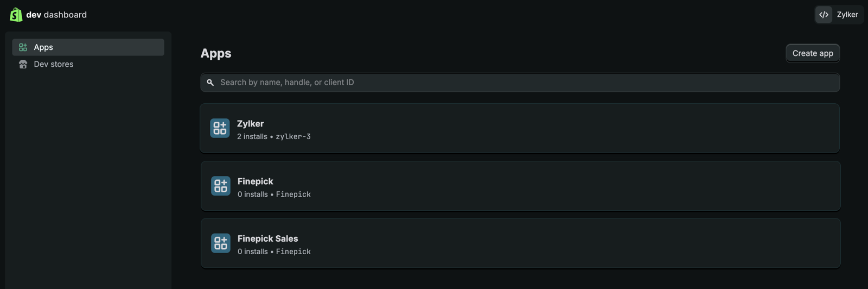Open the Zylker app name link
The width and height of the screenshot is (868, 289).
tap(250, 124)
